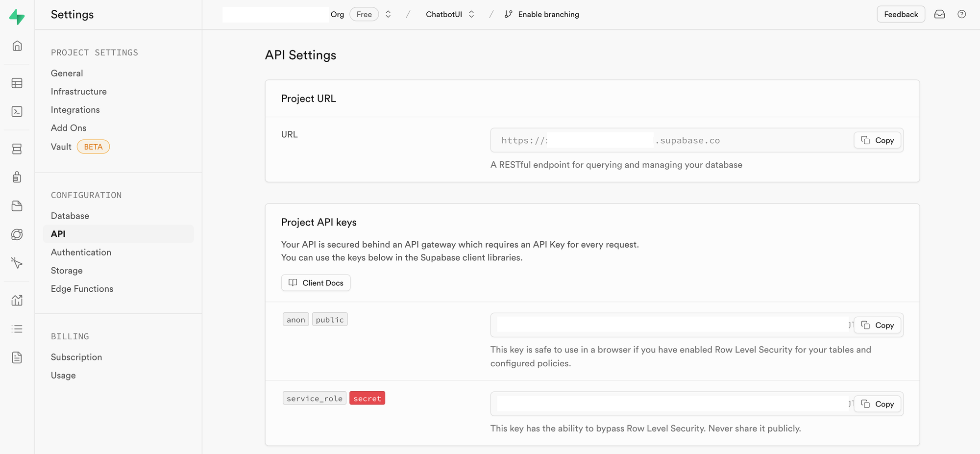The image size is (980, 454).
Task: Open the Supabase Home dashboard
Action: (18, 46)
